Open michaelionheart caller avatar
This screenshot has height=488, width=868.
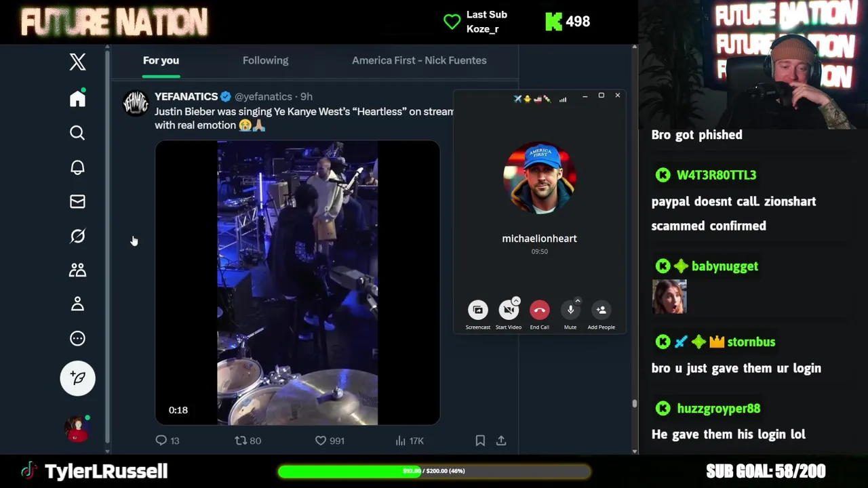540,178
